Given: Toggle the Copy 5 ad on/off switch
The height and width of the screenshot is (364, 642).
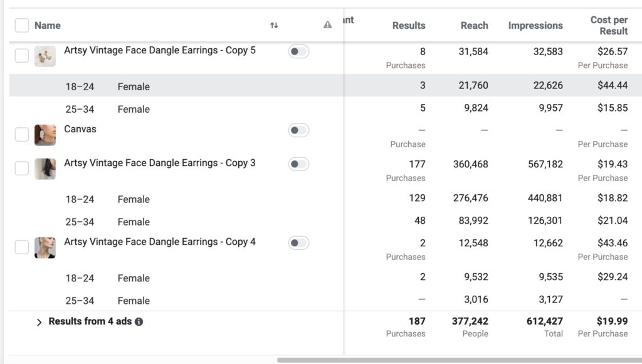Looking at the screenshot, I should click(x=298, y=51).
